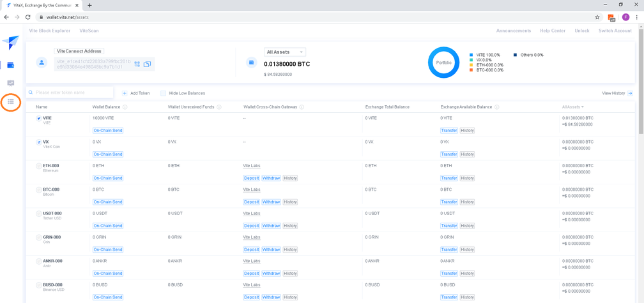Image resolution: width=644 pixels, height=303 pixels.
Task: Open the Help Center
Action: (x=553, y=31)
